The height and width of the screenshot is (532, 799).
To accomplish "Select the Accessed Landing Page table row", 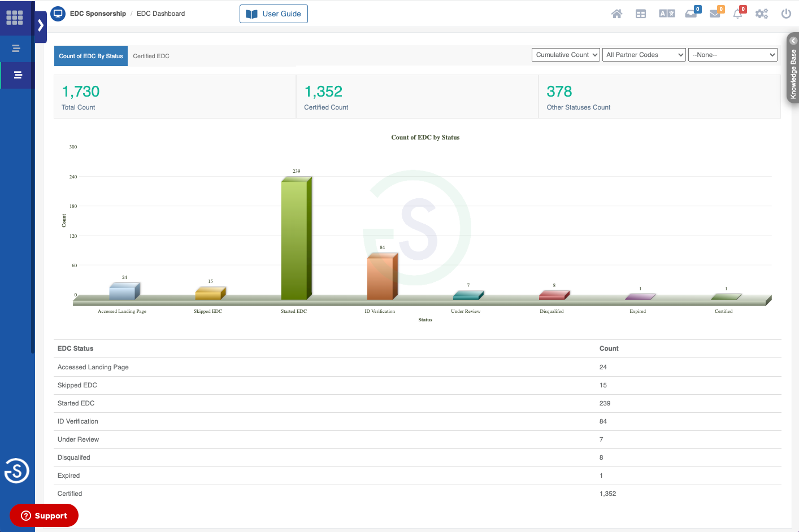I will tap(418, 367).
